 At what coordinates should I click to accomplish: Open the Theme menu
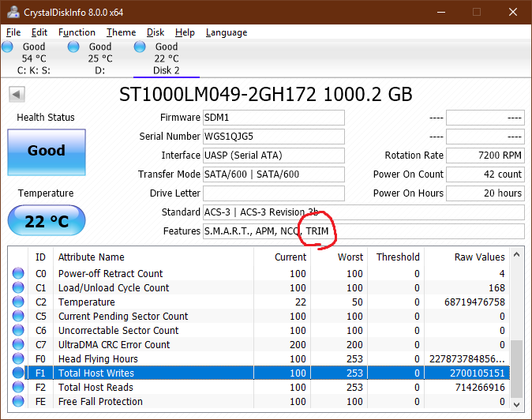pos(121,32)
